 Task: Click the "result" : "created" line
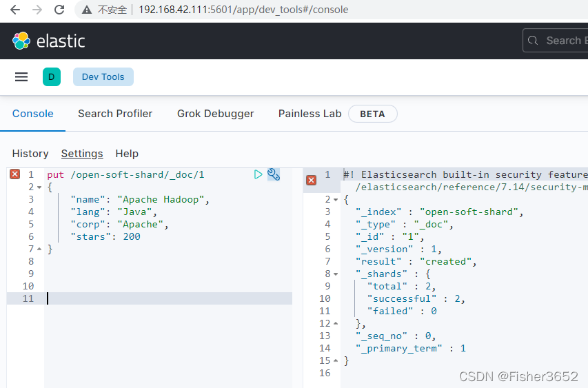[416, 261]
